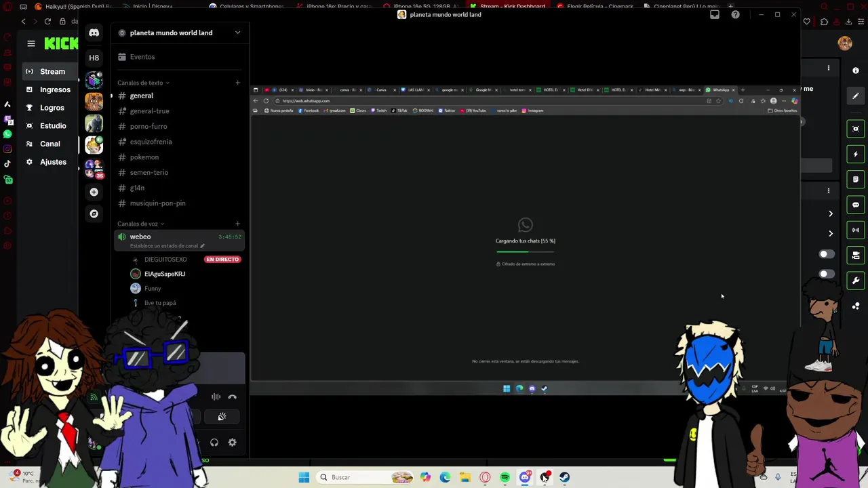Create a voice channel with plus icon
This screenshot has height=488, width=868.
pos(237,224)
